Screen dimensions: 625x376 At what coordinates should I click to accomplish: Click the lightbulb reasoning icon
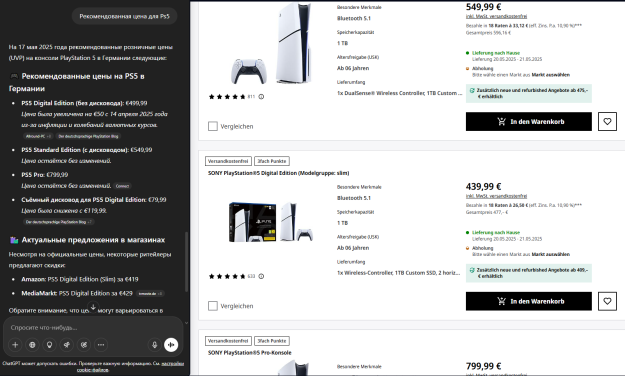(49, 345)
